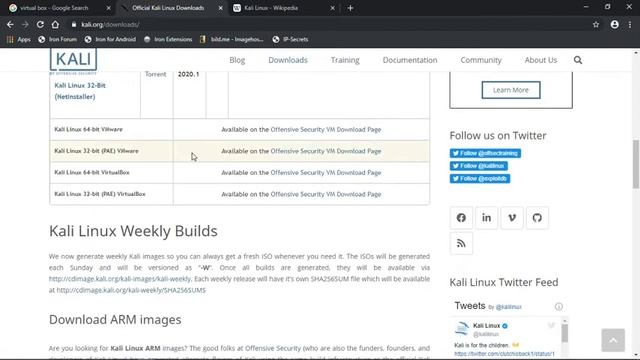This screenshot has height=360, width=640.
Task: Open the RSS feed icon
Action: pos(461,243)
